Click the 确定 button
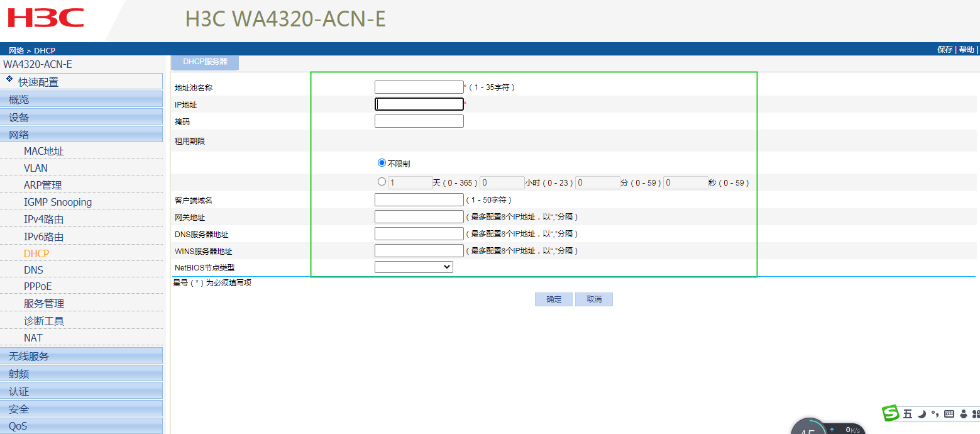The width and height of the screenshot is (980, 434). [x=554, y=299]
